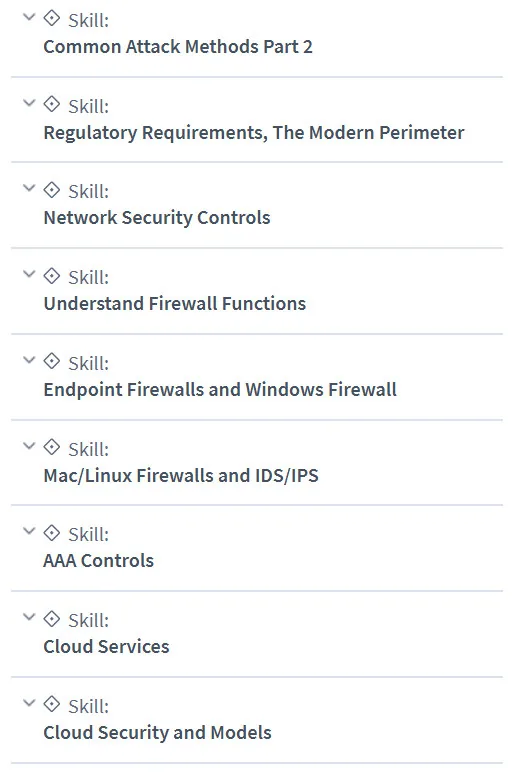Click skill icon for Regulatory Requirements, The Modern Perimeter

[x=51, y=105]
